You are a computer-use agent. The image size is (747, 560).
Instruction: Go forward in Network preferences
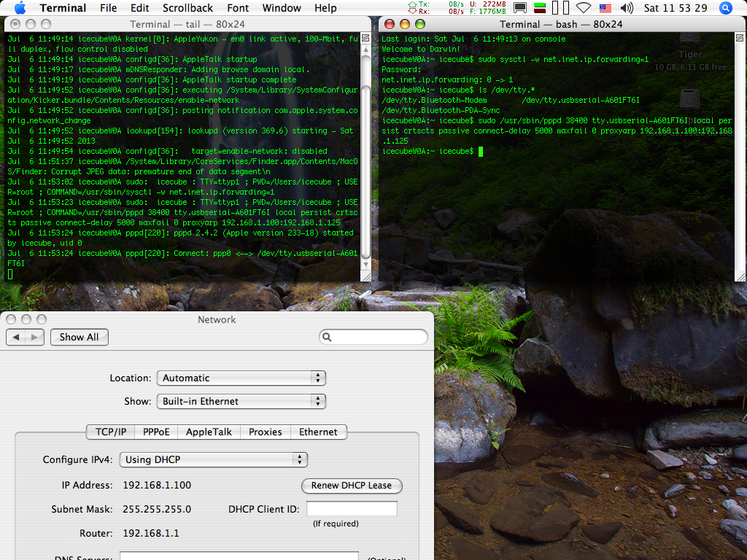[34, 337]
